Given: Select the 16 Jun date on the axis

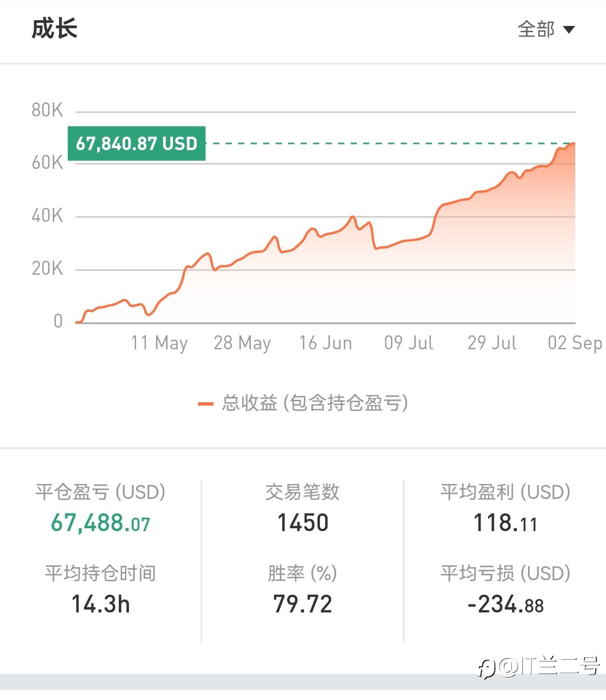Looking at the screenshot, I should click(326, 343).
